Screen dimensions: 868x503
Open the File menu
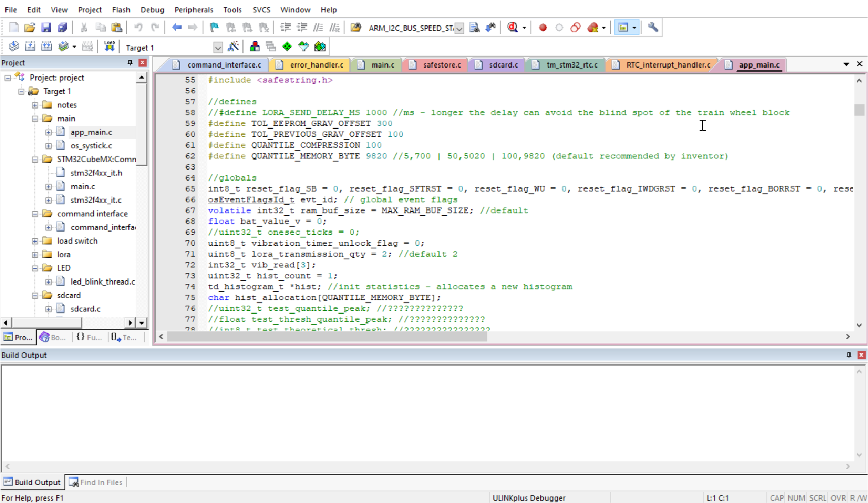pos(11,10)
